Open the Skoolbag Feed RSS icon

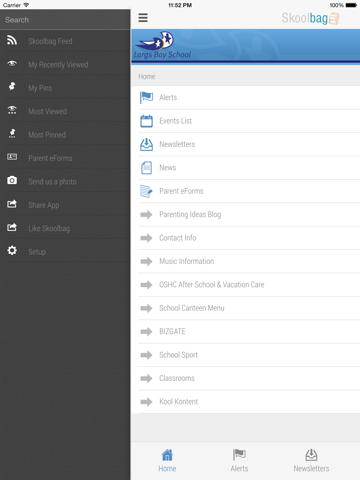[12, 40]
